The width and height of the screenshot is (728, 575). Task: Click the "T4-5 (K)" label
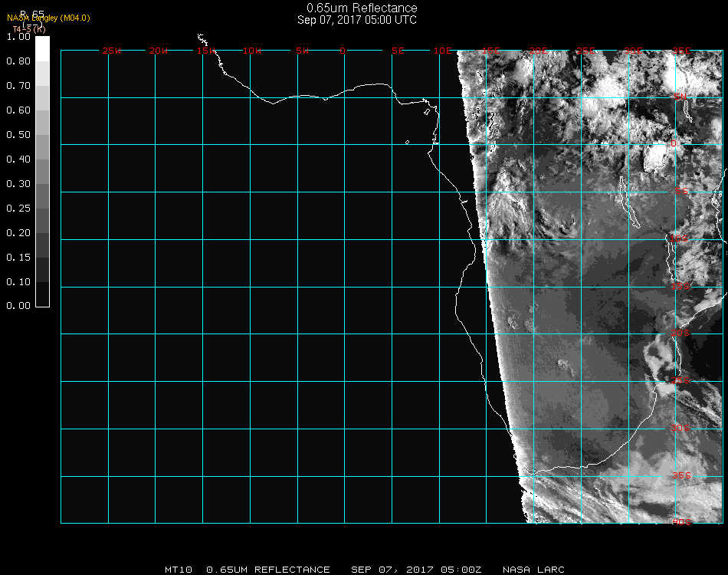click(29, 29)
